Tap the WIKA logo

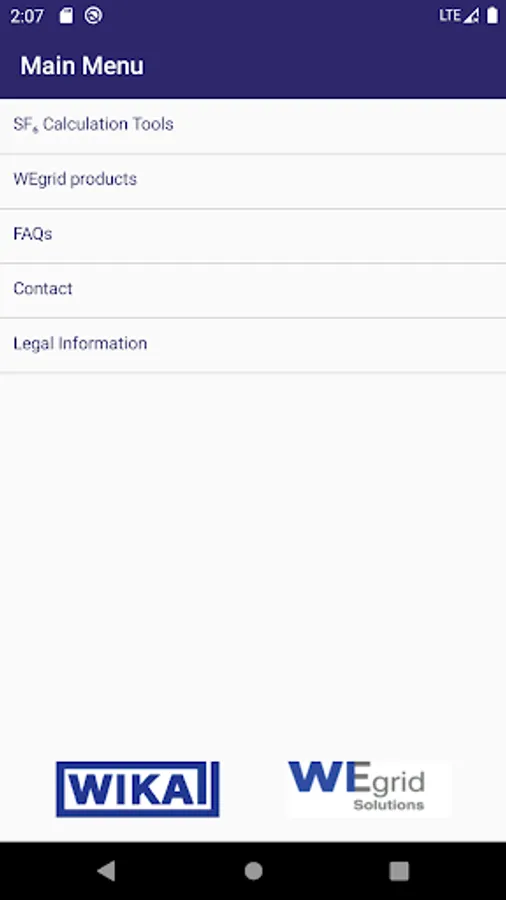(x=138, y=789)
